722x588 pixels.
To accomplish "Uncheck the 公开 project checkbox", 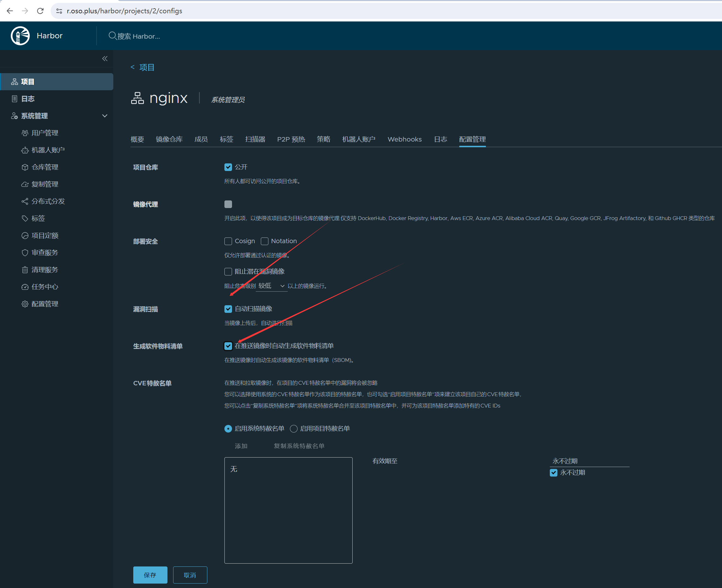I will click(x=228, y=167).
